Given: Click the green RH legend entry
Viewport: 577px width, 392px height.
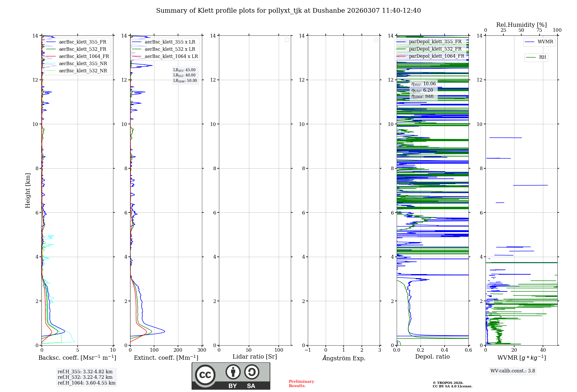Looking at the screenshot, I should (542, 57).
